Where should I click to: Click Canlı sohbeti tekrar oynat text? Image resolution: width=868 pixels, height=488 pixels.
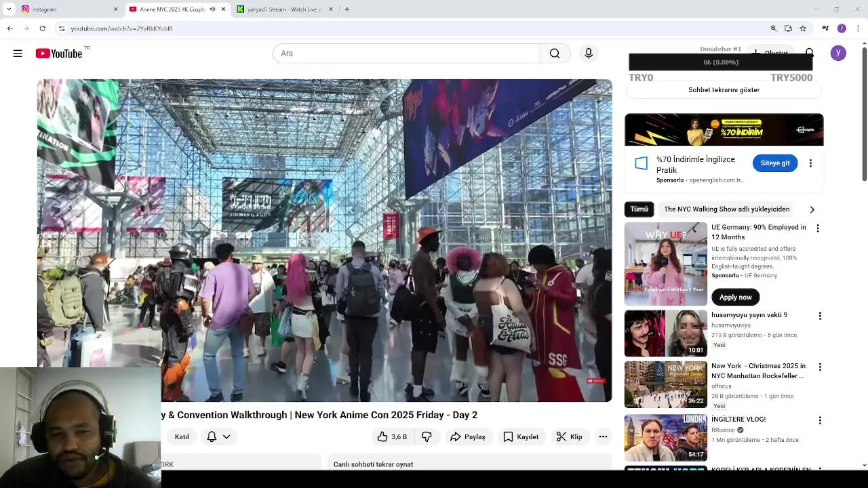tap(373, 464)
